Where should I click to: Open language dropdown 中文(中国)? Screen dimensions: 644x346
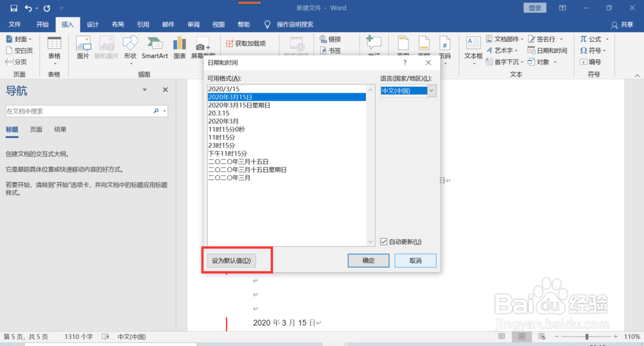click(431, 91)
